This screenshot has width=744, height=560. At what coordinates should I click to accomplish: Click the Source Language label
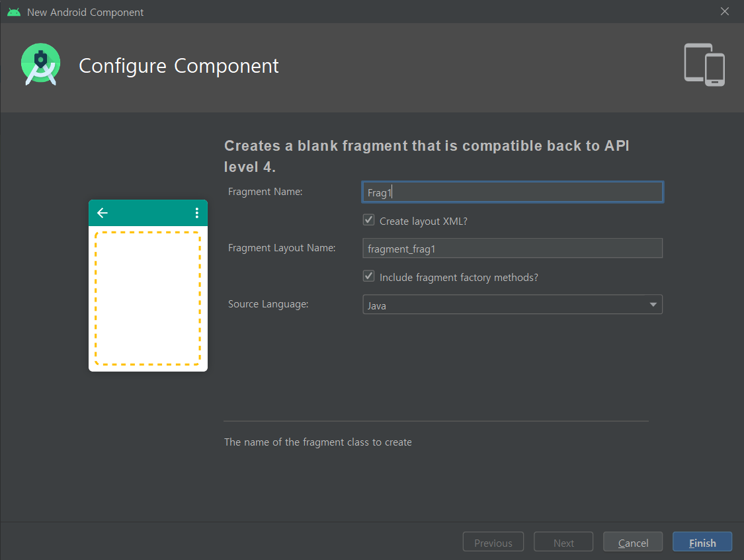tap(268, 304)
